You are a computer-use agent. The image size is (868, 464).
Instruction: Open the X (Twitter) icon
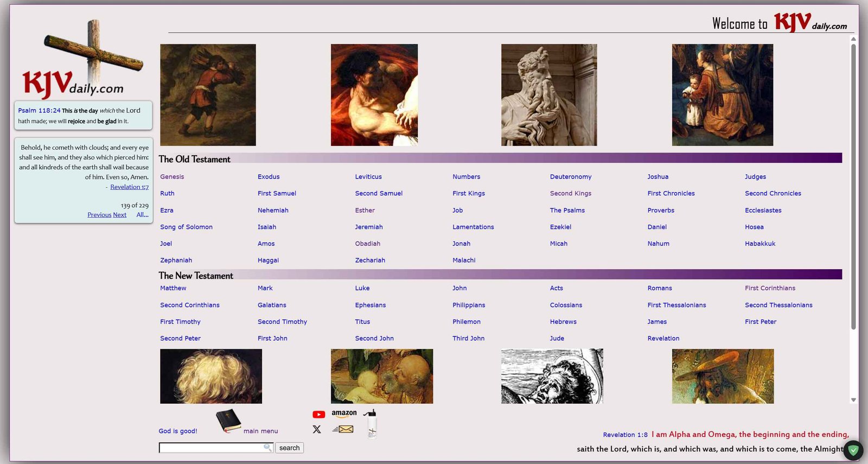317,429
